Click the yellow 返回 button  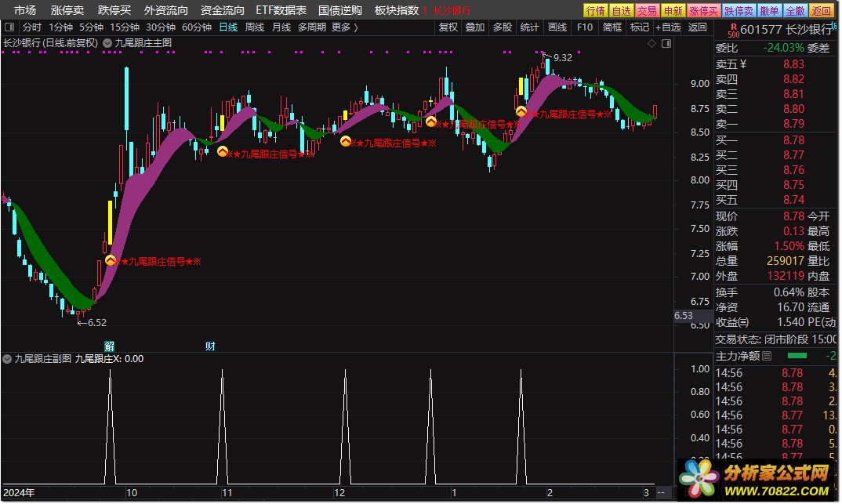tap(821, 11)
